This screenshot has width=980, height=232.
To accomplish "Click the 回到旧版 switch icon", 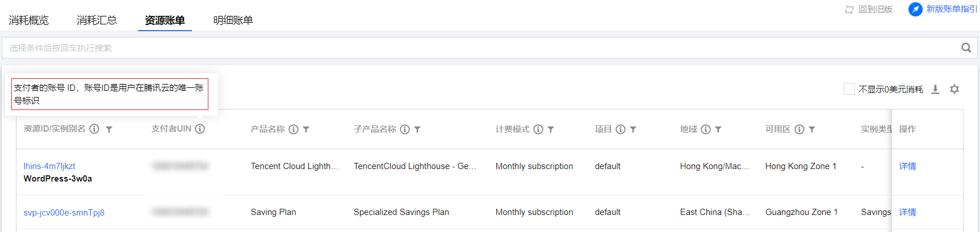I will [849, 10].
